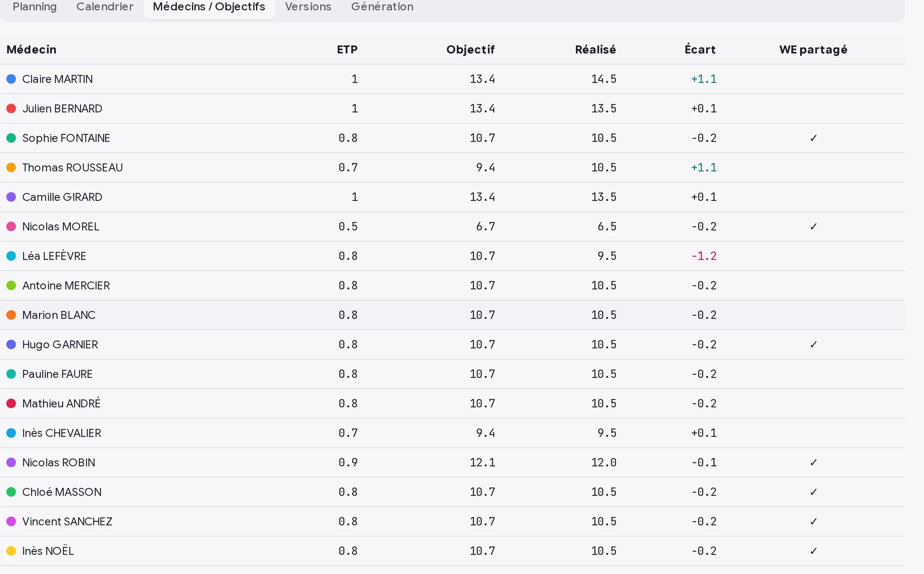The image size is (924, 574).
Task: Toggle WE partagé checkmark for Chloé MASSON
Action: pyautogui.click(x=813, y=492)
